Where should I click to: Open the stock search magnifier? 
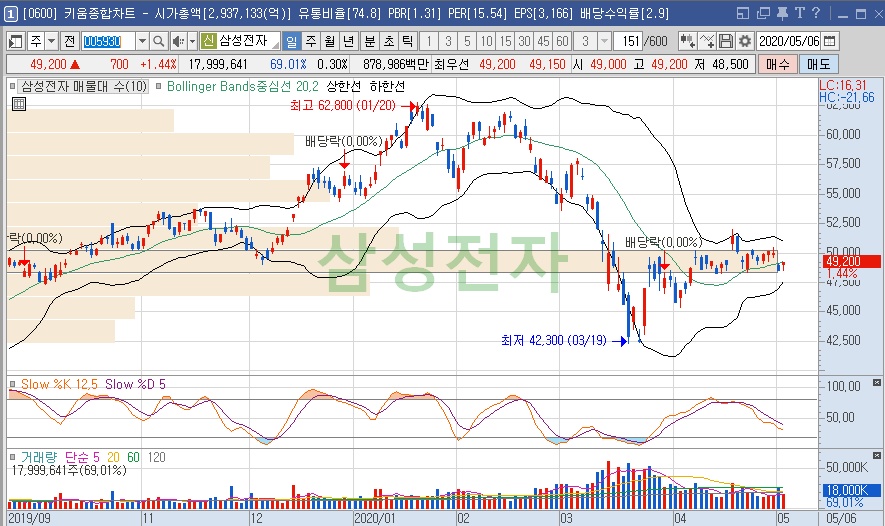point(159,41)
